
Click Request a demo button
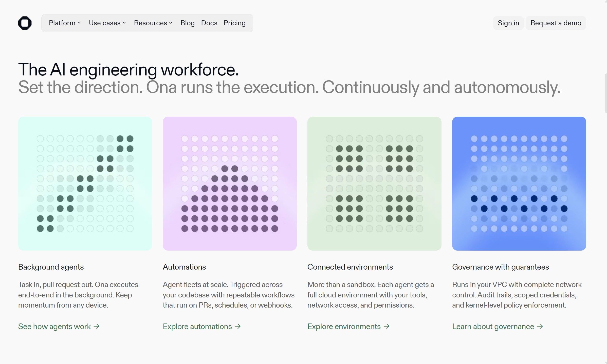[556, 23]
